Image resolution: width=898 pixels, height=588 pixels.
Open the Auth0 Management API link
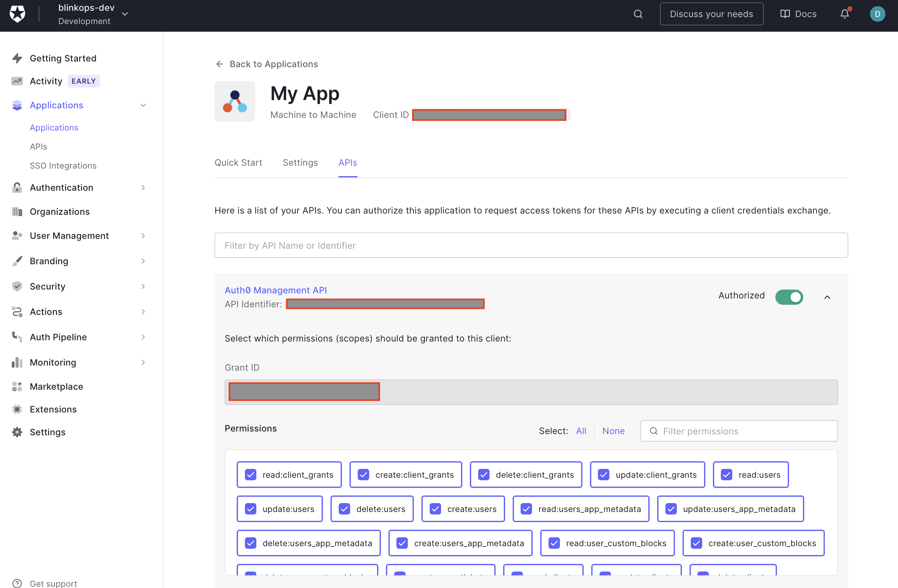tap(275, 290)
